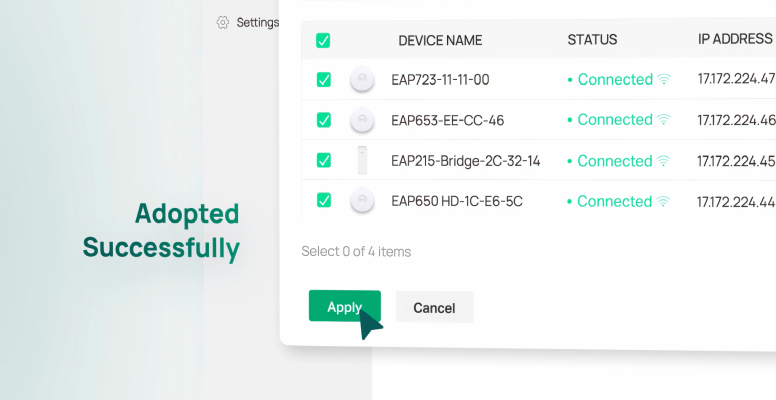Click the EAP215-Bridge device icon
776x400 pixels.
coord(362,160)
